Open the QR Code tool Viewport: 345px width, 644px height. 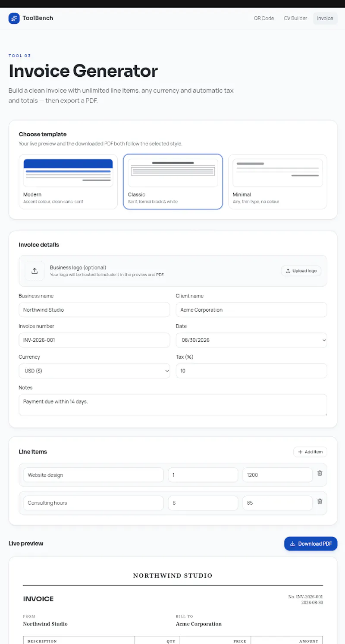(264, 19)
